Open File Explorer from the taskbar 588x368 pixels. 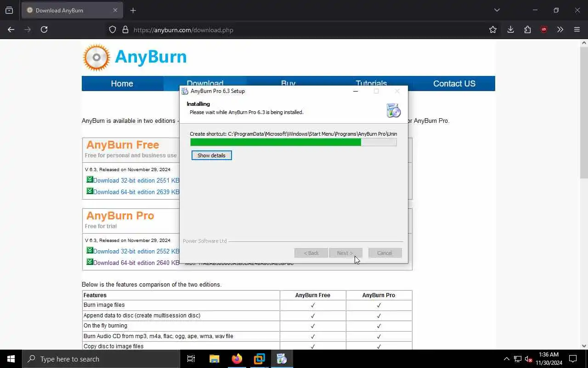click(214, 359)
